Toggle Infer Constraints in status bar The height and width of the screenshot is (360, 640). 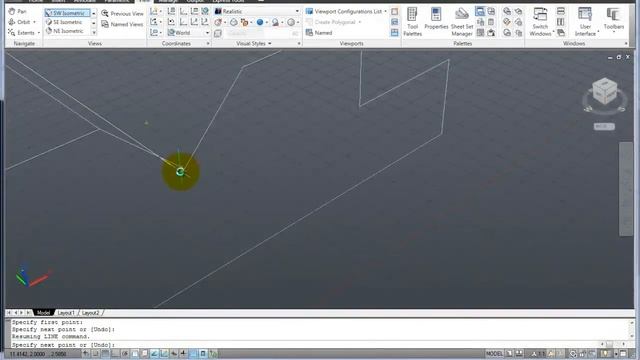click(x=86, y=353)
